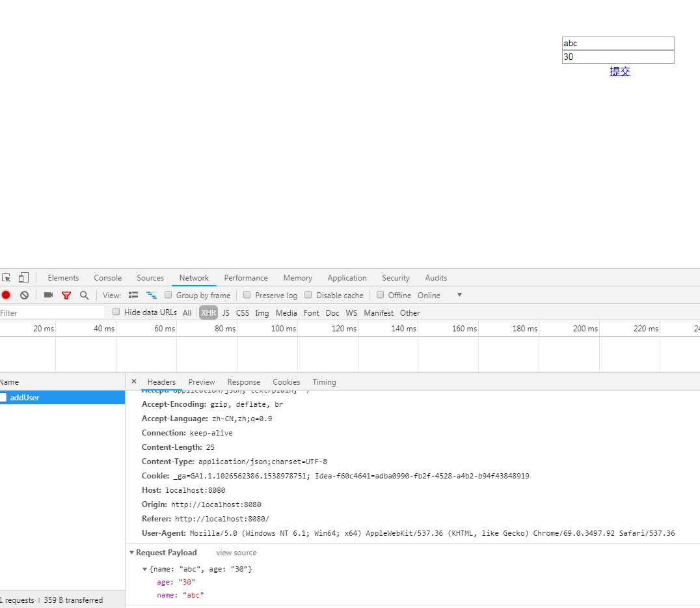
Task: Switch to the Console tab
Action: (x=107, y=277)
